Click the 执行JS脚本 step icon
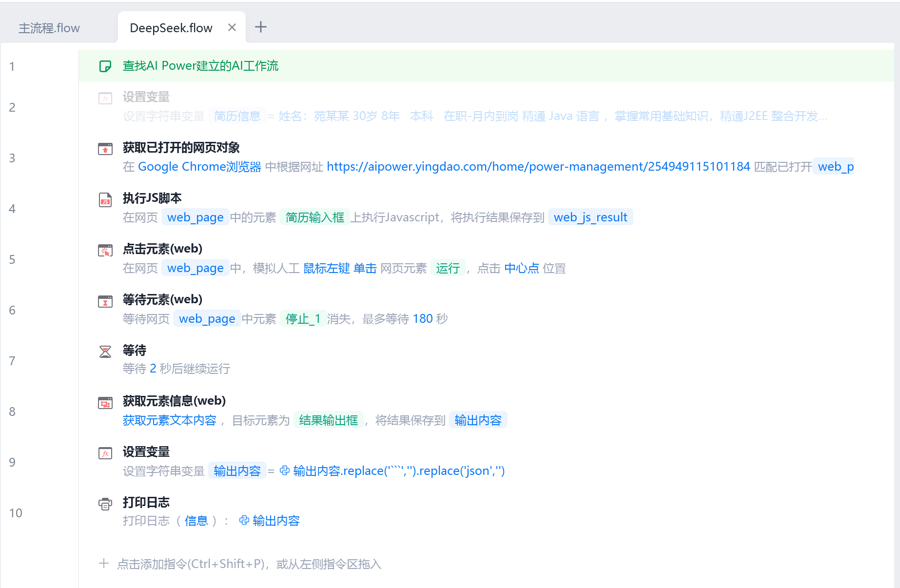 [105, 199]
